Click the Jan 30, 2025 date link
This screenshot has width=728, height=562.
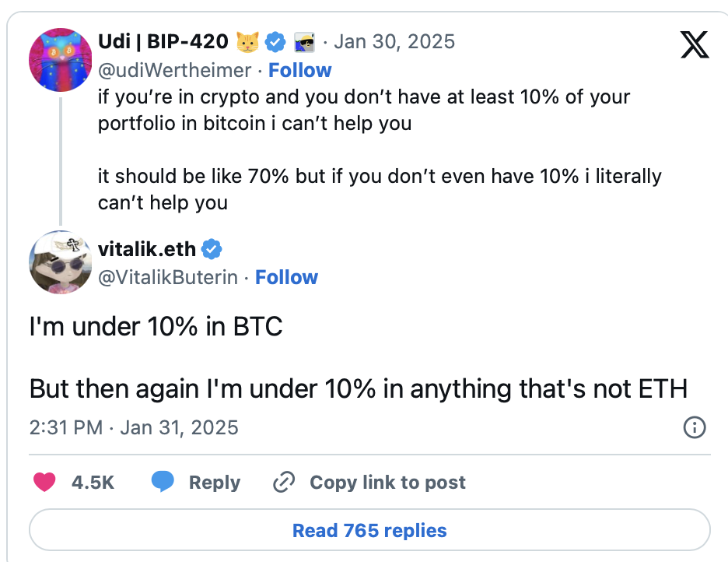click(394, 42)
